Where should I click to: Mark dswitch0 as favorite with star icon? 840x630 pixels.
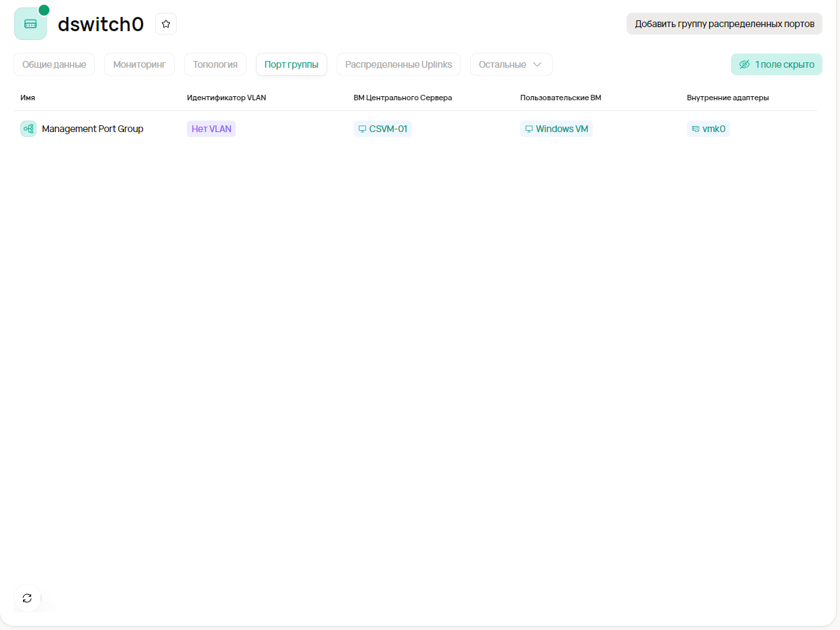[166, 24]
